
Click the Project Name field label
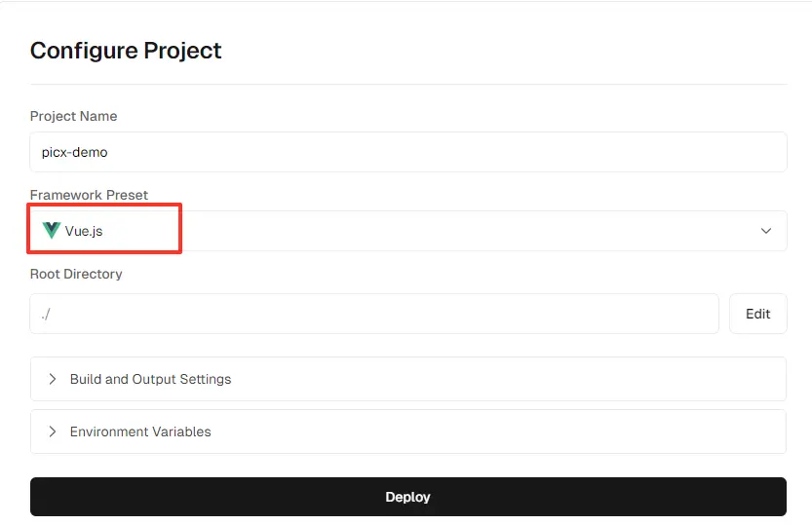coord(73,116)
